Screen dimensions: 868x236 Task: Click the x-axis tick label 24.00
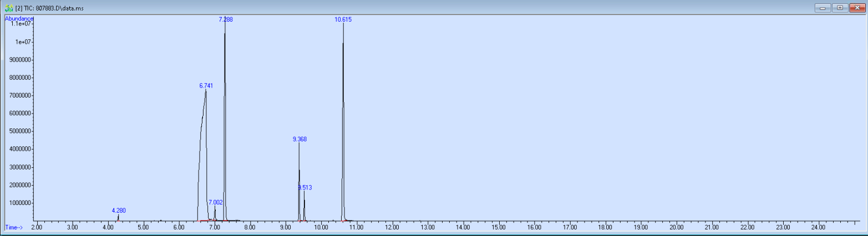pos(818,227)
